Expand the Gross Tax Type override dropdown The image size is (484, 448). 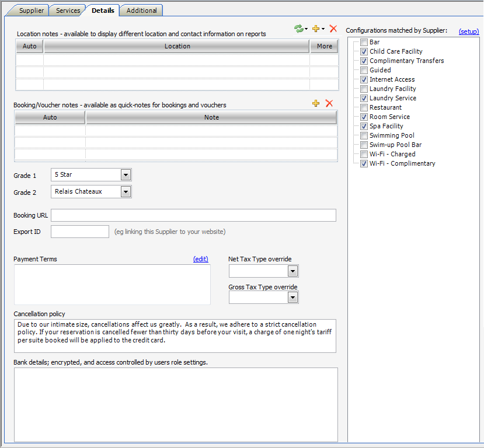click(293, 297)
